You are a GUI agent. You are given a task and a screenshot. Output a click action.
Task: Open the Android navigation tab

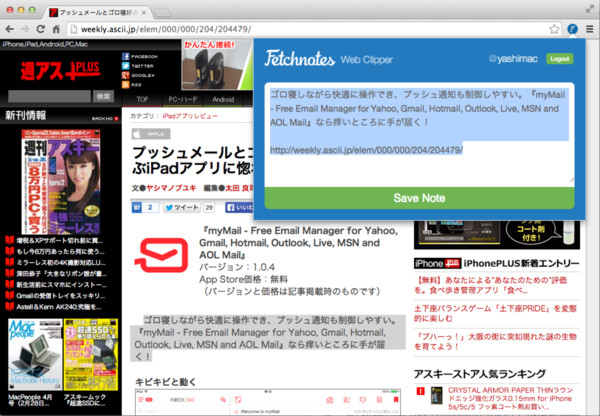coord(223,100)
